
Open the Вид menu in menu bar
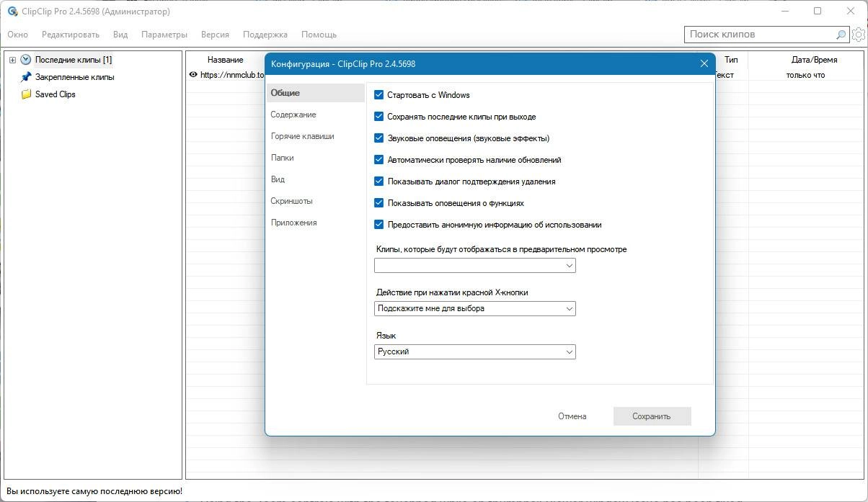point(120,35)
